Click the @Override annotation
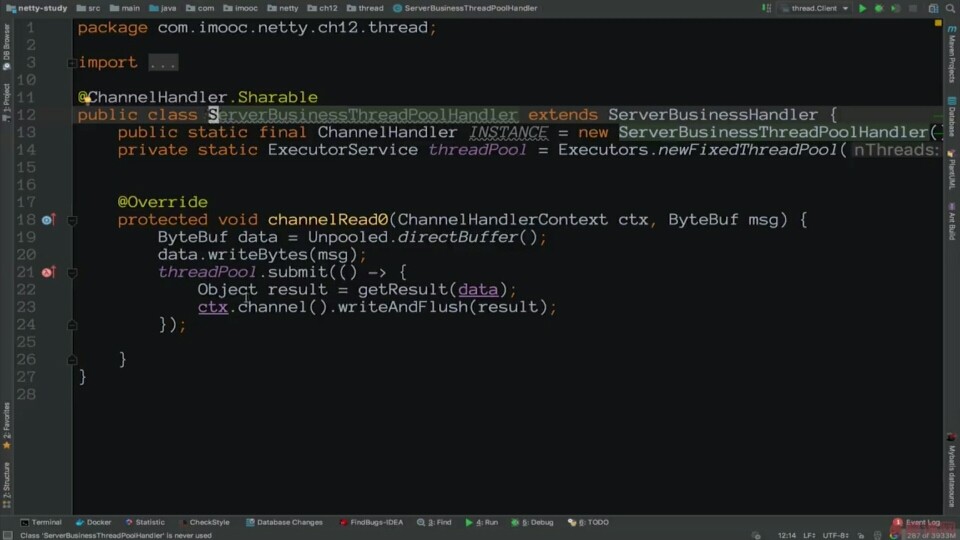 (x=163, y=202)
